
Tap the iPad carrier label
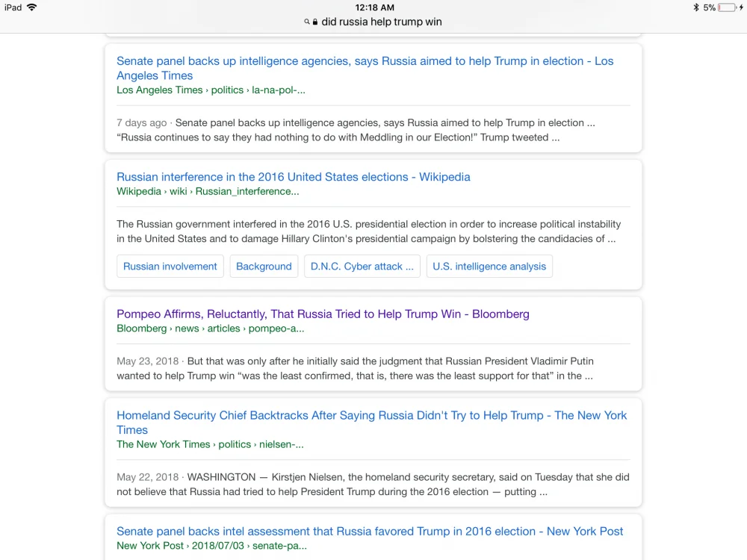(x=13, y=7)
